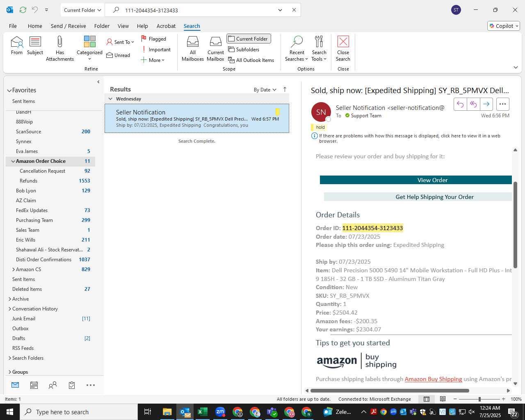This screenshot has height=420, width=525.
Task: Click Get Help Shipping Your Order
Action: point(418,197)
